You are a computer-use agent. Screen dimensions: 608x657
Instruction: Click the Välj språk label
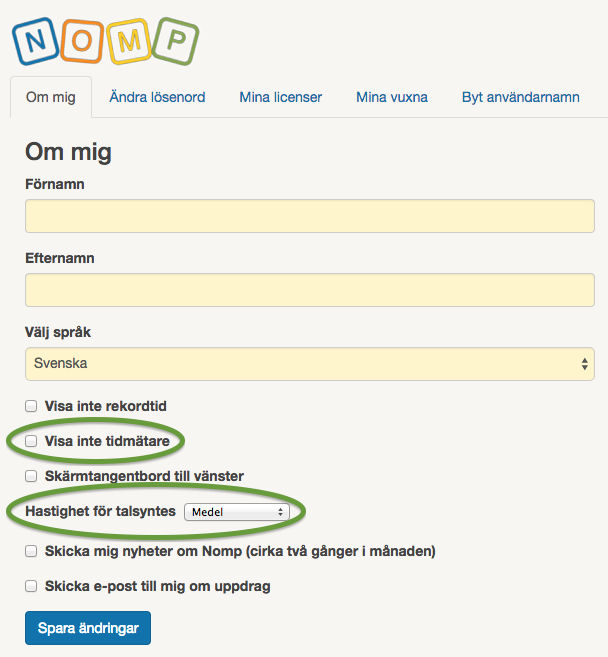pyautogui.click(x=58, y=332)
